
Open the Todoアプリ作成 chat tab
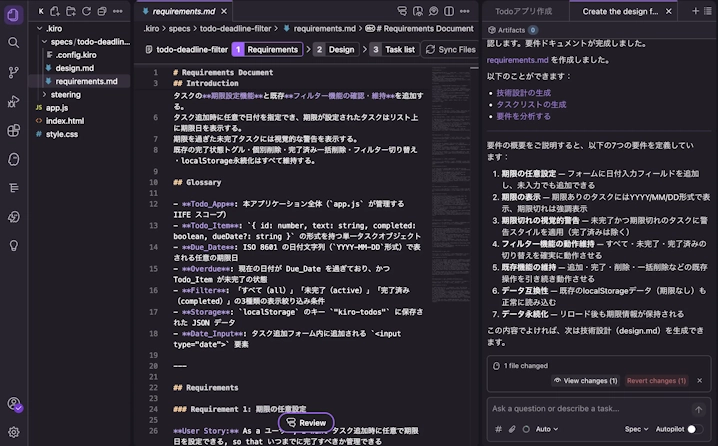tap(523, 11)
